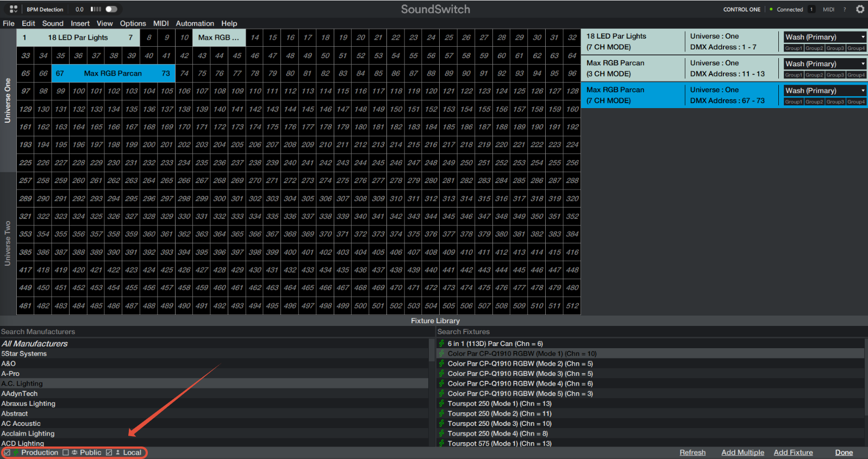Focus the Search Manufacturers field
The image size is (868, 459).
pyautogui.click(x=216, y=332)
